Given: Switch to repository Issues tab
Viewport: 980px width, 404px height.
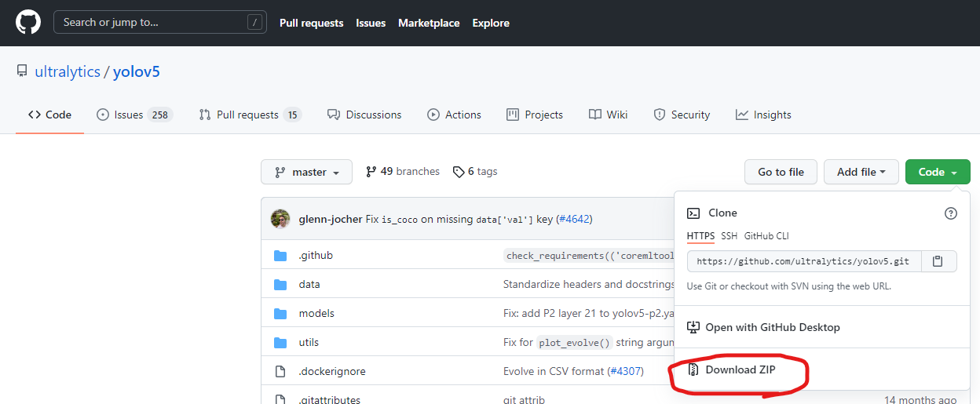Looking at the screenshot, I should click(134, 115).
